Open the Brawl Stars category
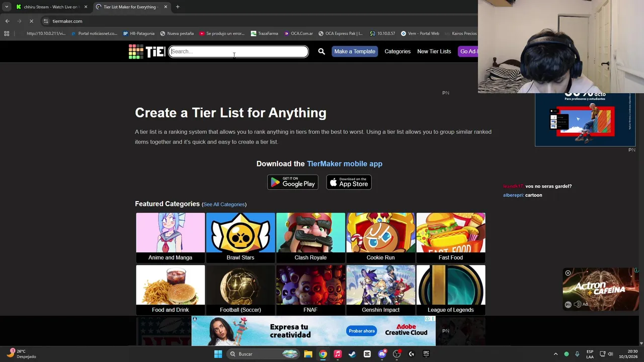This screenshot has width=644, height=362. point(240,237)
